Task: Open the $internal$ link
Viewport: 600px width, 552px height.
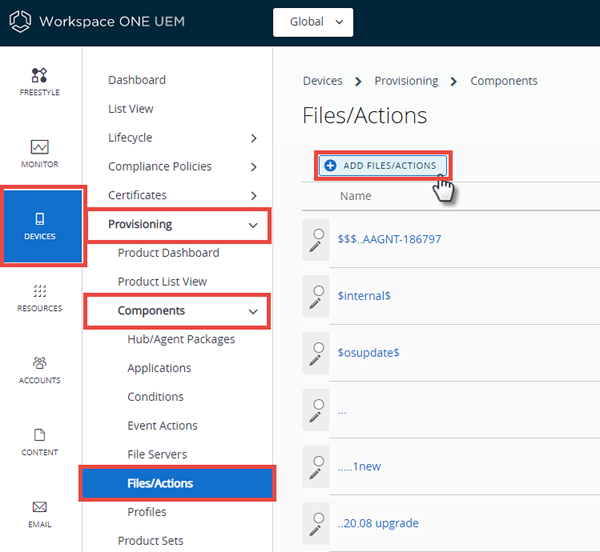Action: (364, 296)
